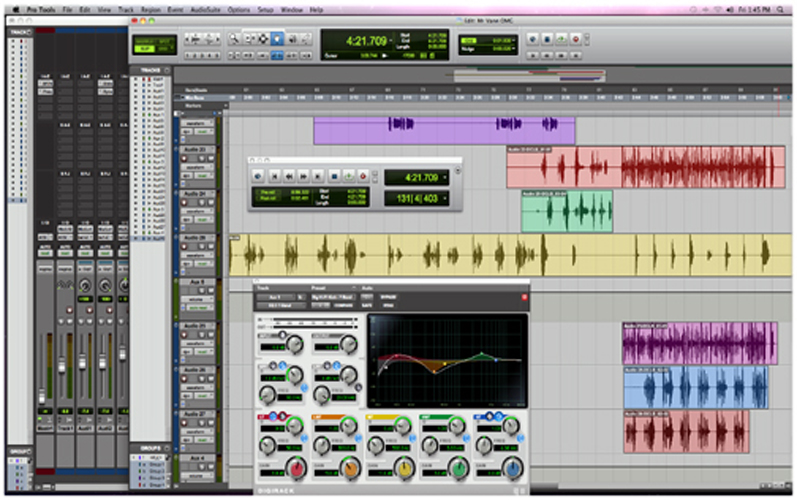The height and width of the screenshot is (500, 797).
Task: Click the red LF gain knob in EQ
Action: click(296, 467)
